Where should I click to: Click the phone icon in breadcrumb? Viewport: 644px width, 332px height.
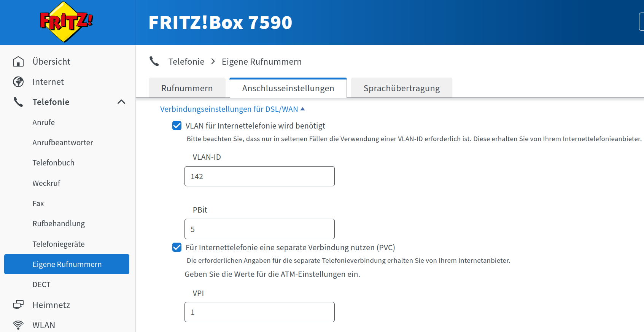pos(154,61)
